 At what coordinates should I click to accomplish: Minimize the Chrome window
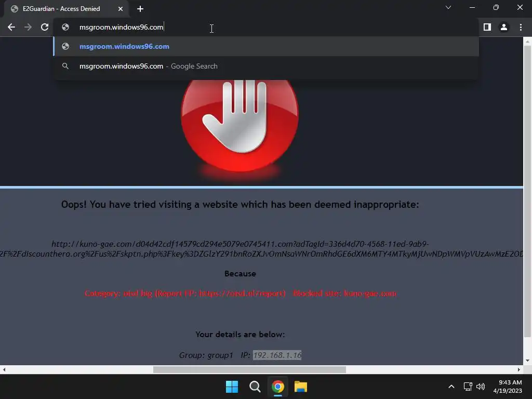tap(472, 7)
